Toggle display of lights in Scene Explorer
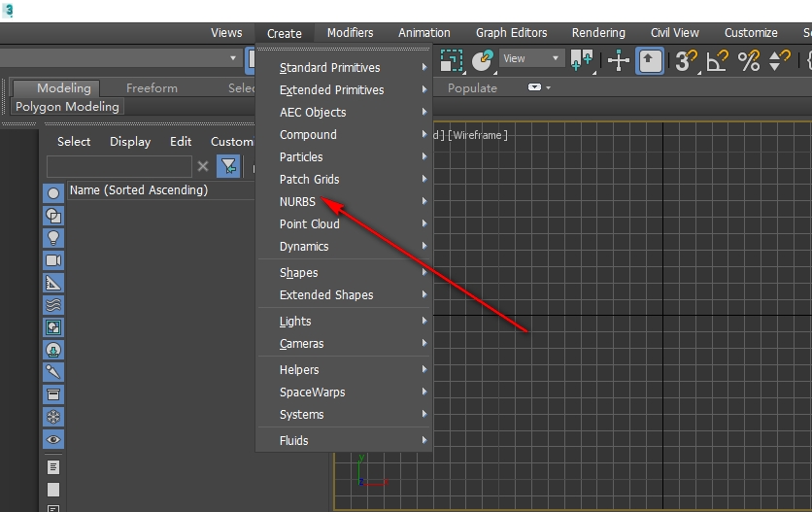This screenshot has height=512, width=812. [53, 238]
